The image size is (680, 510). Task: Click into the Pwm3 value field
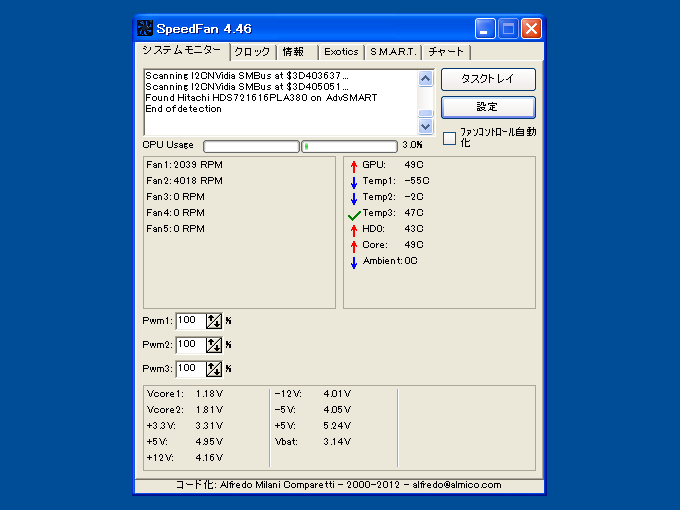191,368
